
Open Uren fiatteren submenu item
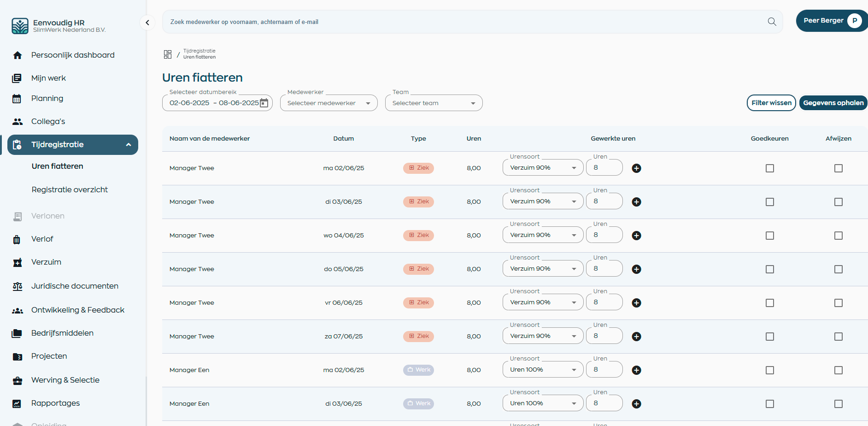pos(58,166)
